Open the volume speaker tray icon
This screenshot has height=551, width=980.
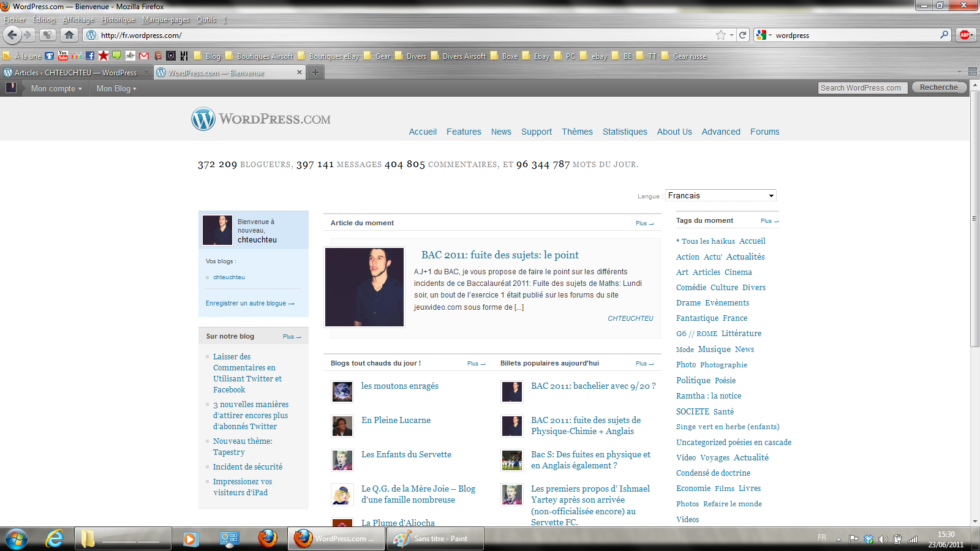883,539
